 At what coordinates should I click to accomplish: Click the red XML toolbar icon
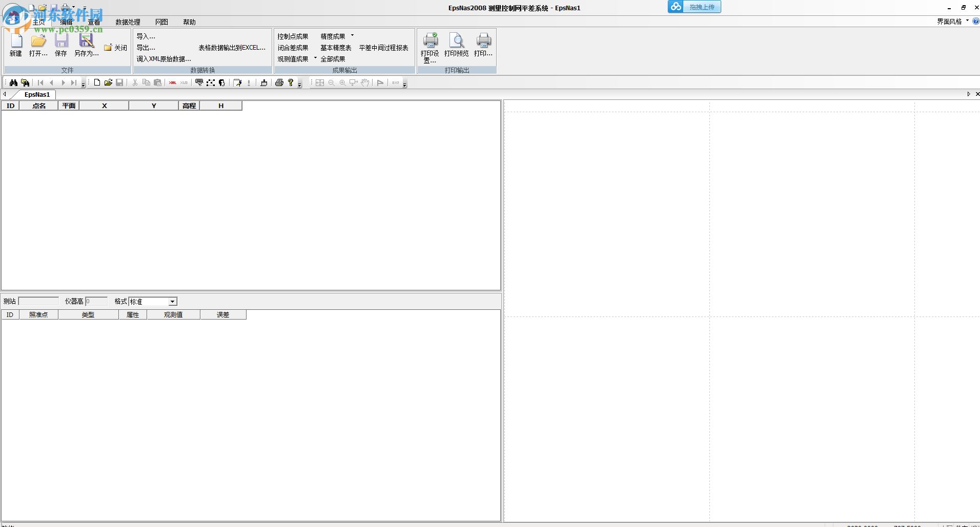tap(173, 82)
